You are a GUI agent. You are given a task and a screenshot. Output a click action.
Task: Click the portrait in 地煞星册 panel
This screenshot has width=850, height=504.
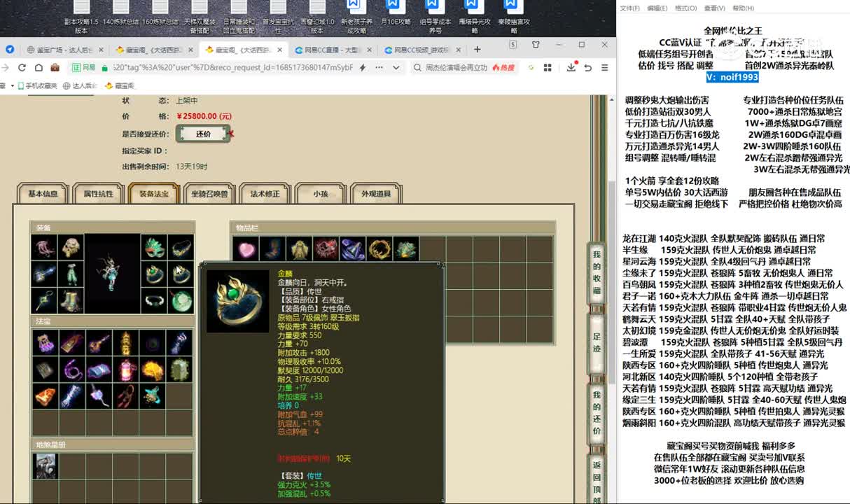(46, 465)
